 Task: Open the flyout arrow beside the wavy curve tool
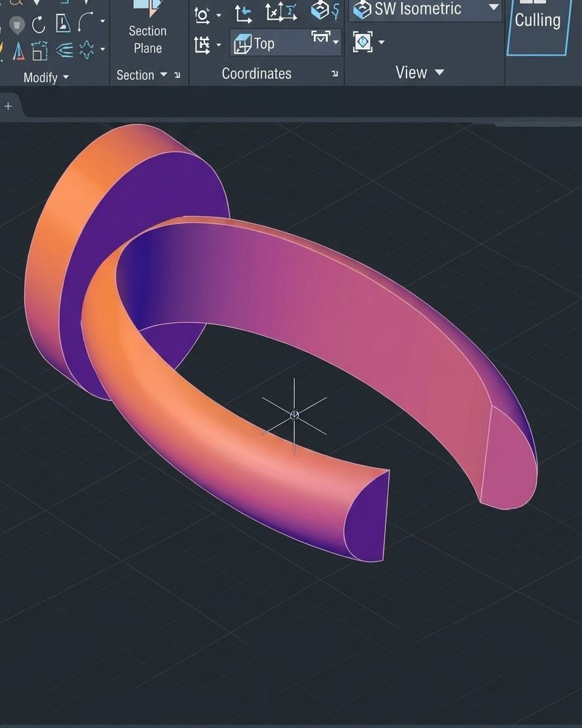point(102,49)
